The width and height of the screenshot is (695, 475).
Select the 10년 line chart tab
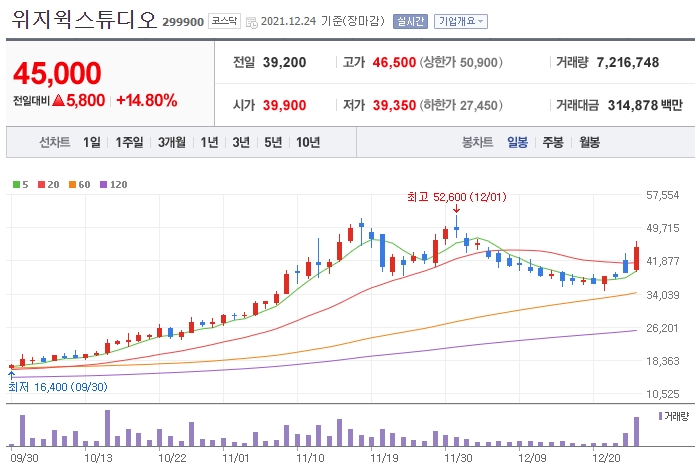click(x=308, y=142)
